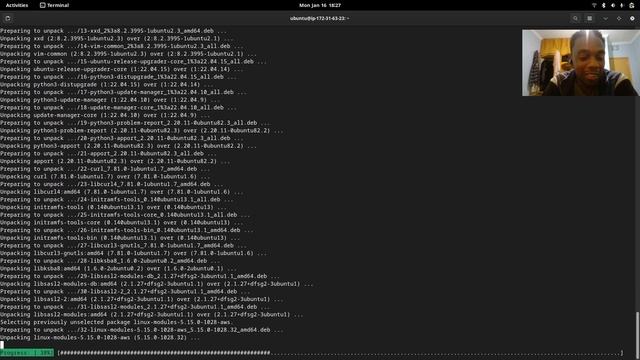This screenshot has width=640, height=360.
Task: Click the 'Unpacking ubuntu-release-upgrader-core' line
Action: (122, 69)
